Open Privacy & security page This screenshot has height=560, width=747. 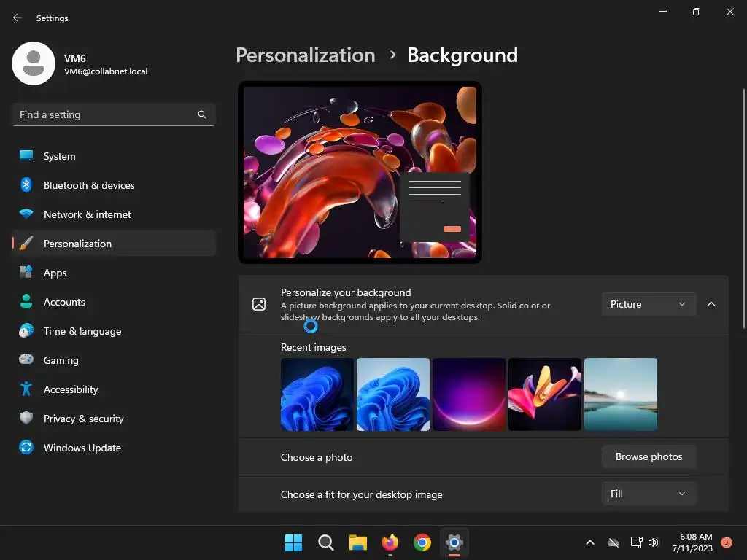[x=114, y=419]
